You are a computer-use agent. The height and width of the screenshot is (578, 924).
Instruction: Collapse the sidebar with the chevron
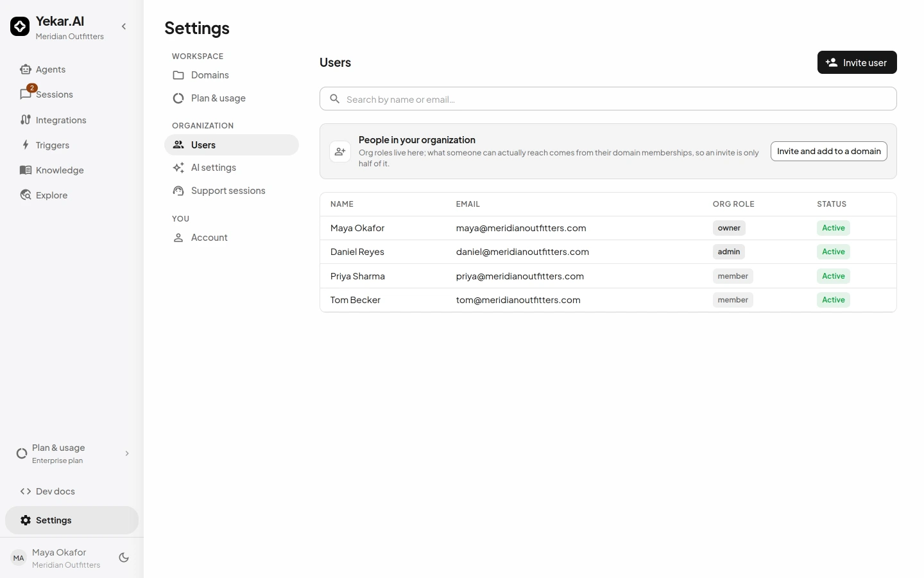pyautogui.click(x=124, y=26)
